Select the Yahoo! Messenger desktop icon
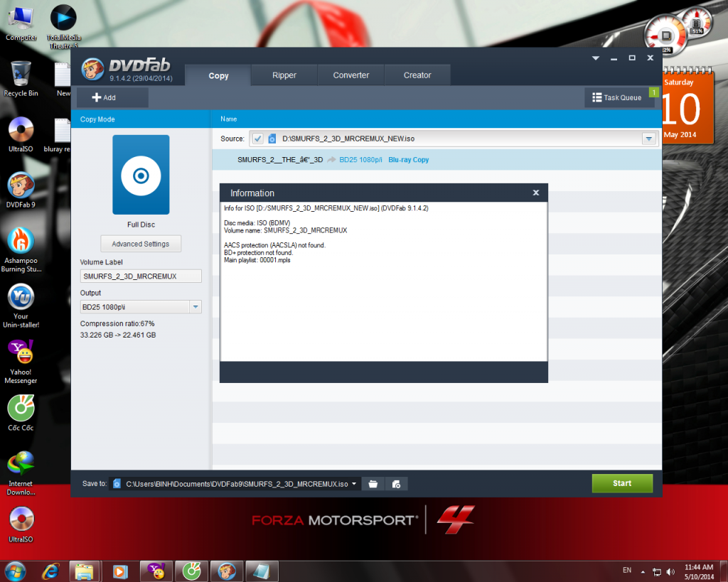 pos(21,362)
